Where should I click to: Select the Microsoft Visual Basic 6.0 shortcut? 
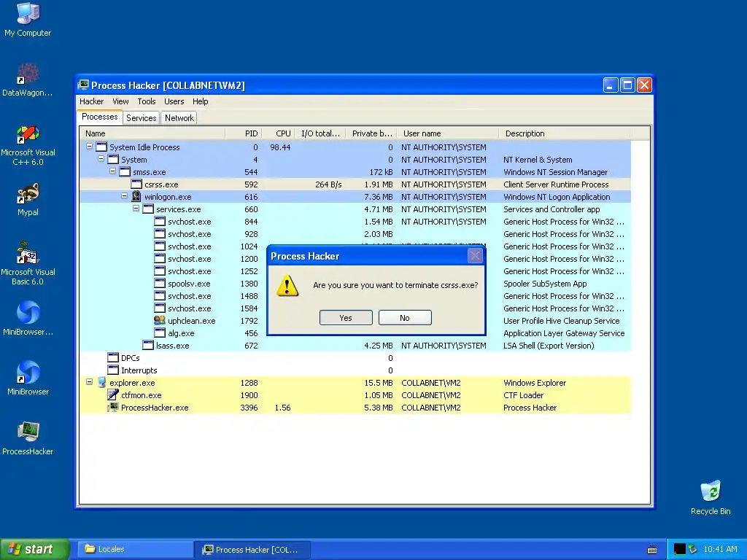point(28,264)
